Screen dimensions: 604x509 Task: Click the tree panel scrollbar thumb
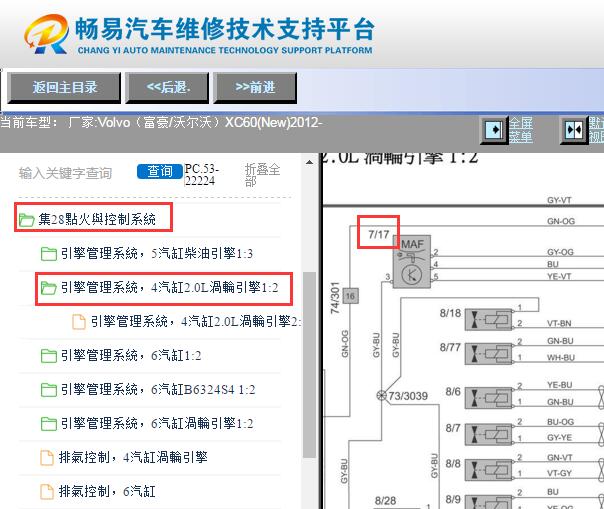point(309,365)
